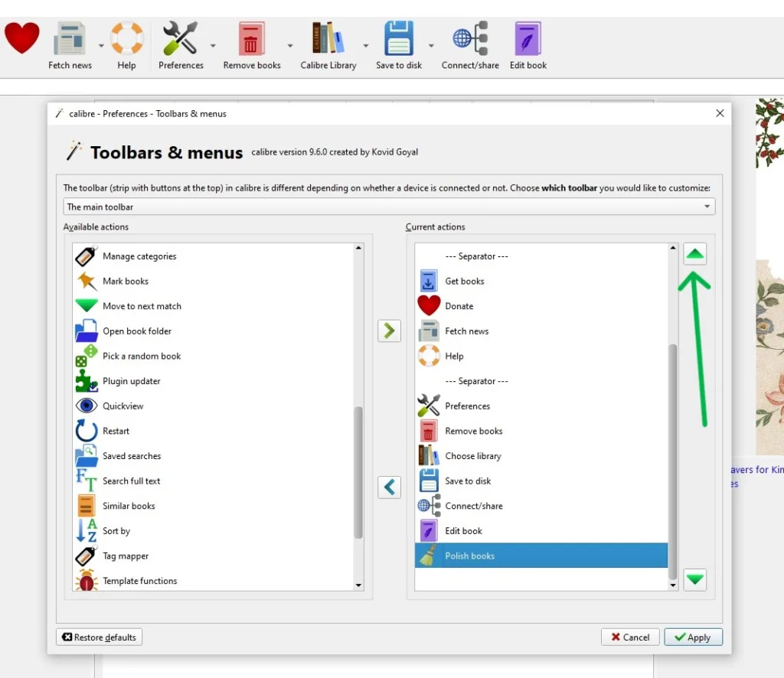Viewport: 784px width, 678px height.
Task: Select Donate in Current actions list
Action: (541, 306)
